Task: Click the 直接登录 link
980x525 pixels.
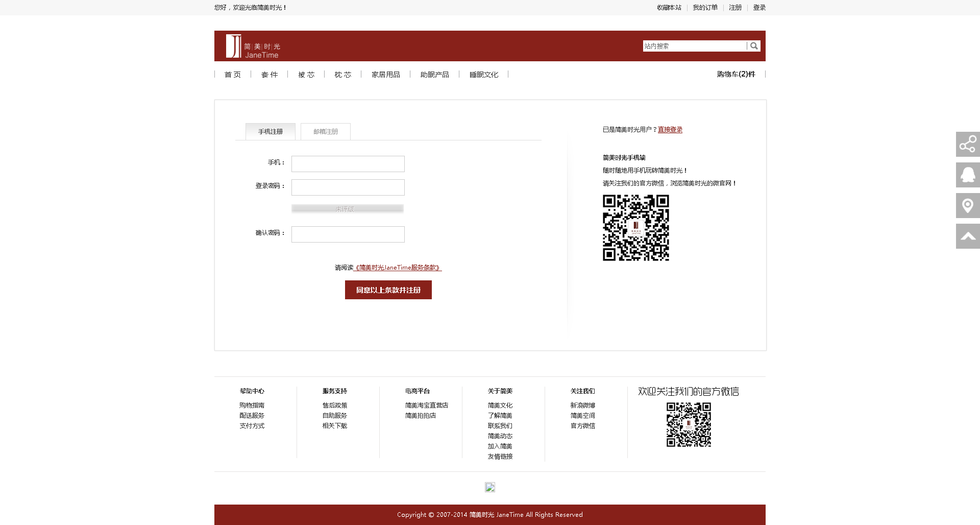Action: 670,130
